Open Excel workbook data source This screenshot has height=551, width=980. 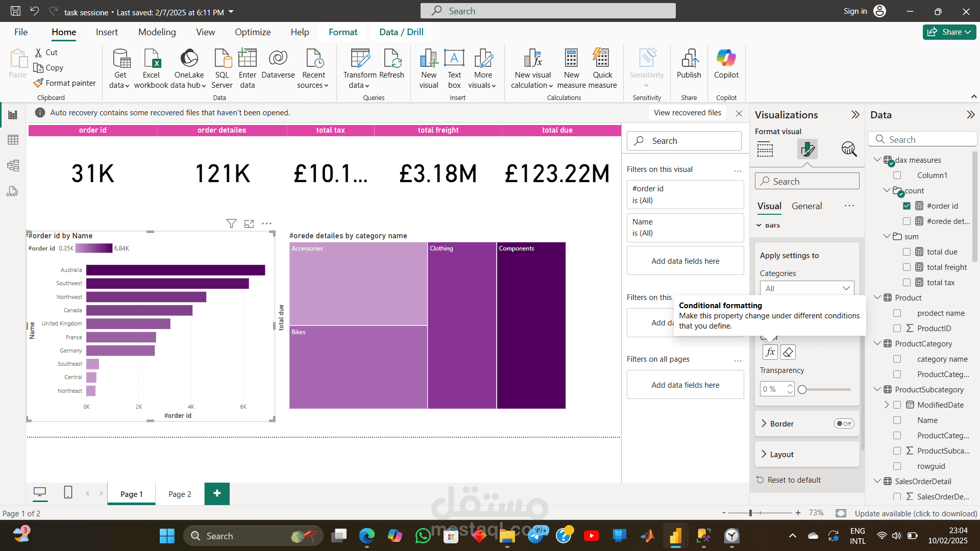[151, 69]
